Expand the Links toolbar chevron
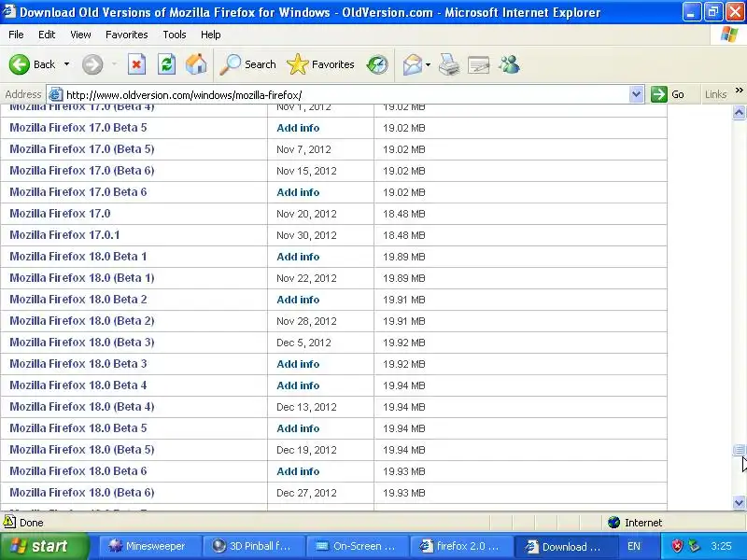Image resolution: width=747 pixels, height=560 pixels. tap(739, 90)
